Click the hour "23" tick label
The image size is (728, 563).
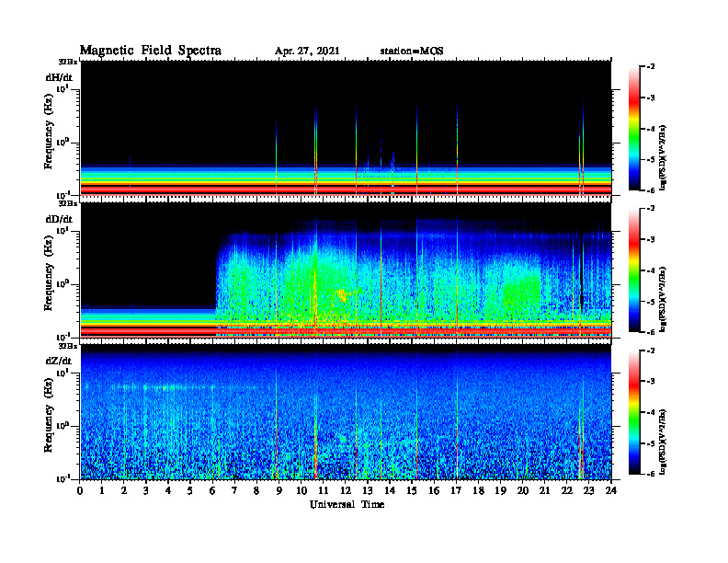pyautogui.click(x=589, y=490)
